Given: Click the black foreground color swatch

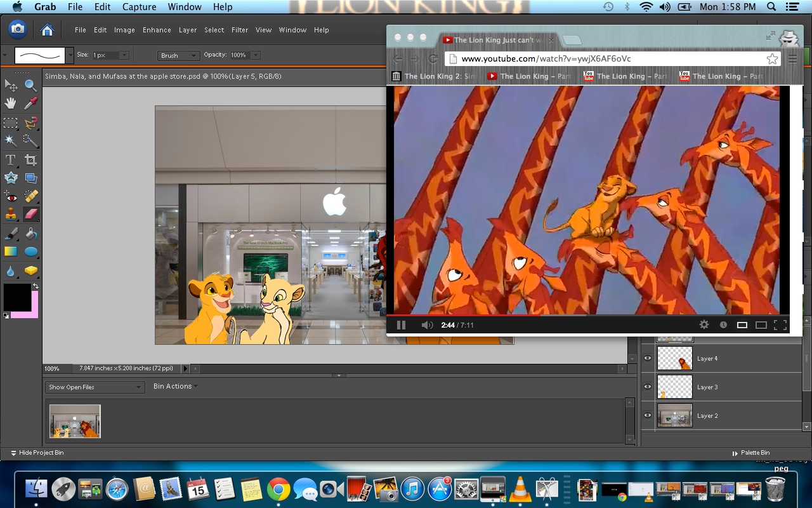Looking at the screenshot, I should point(16,297).
